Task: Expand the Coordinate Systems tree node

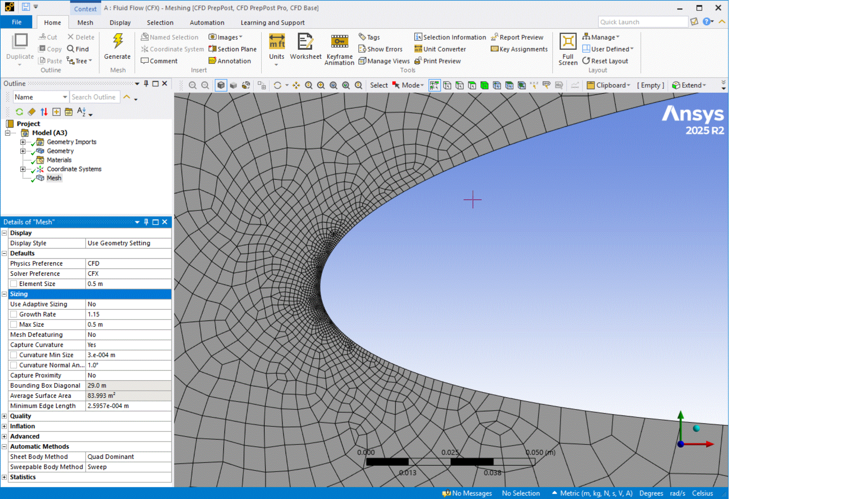Action: click(23, 169)
